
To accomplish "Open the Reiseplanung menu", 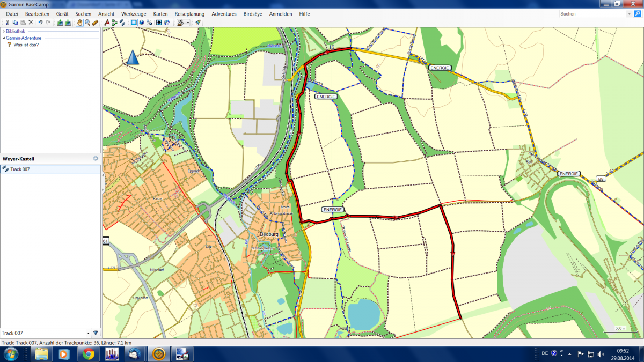I will point(189,13).
